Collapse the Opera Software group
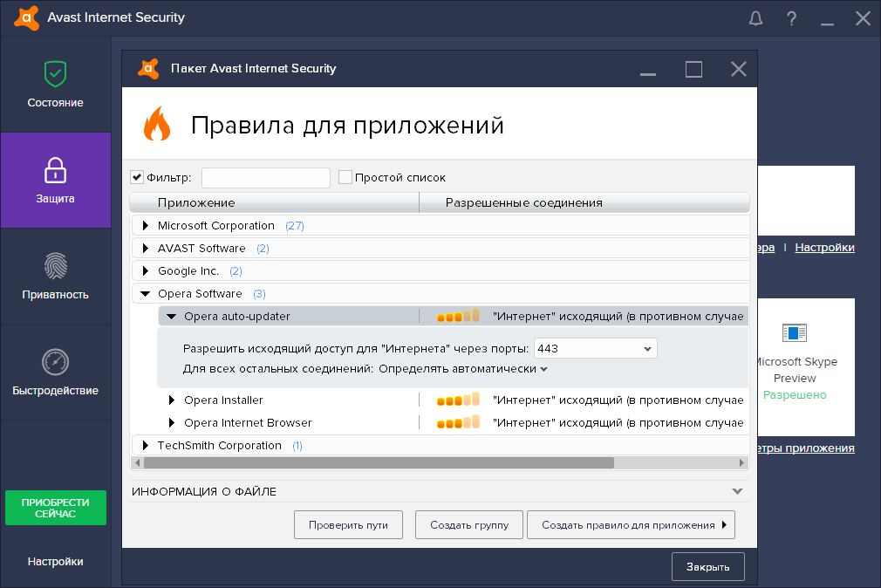The image size is (881, 588). (x=145, y=293)
